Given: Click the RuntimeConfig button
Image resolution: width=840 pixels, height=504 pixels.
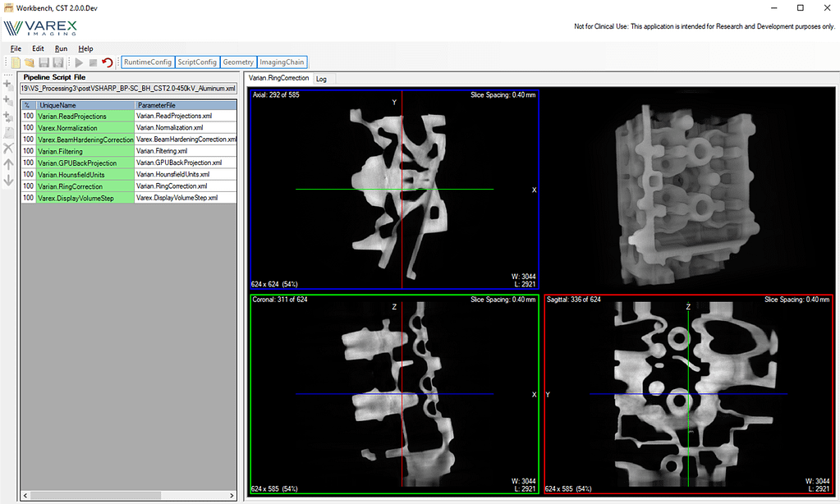Looking at the screenshot, I should [148, 62].
